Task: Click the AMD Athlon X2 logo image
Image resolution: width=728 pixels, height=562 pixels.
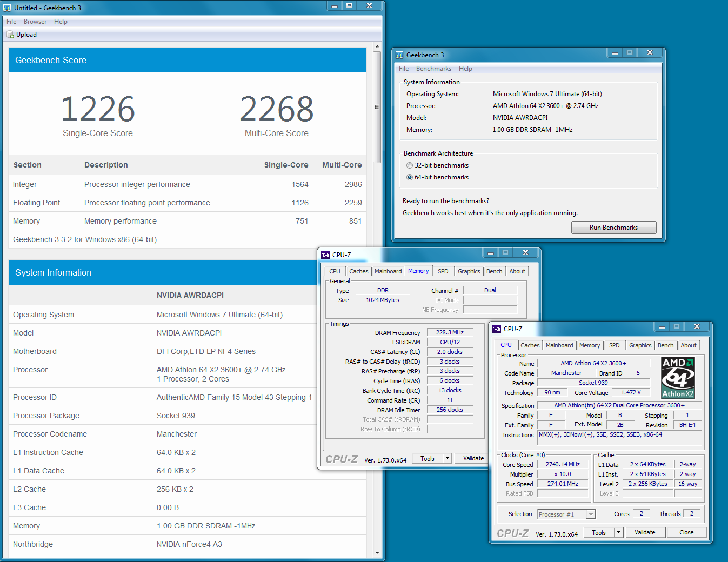Action: (x=678, y=378)
